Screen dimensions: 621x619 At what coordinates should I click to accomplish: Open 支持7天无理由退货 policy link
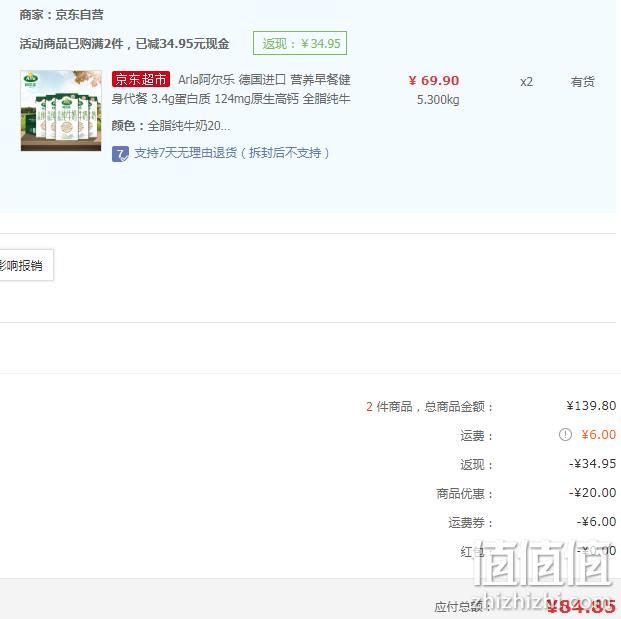(232, 153)
